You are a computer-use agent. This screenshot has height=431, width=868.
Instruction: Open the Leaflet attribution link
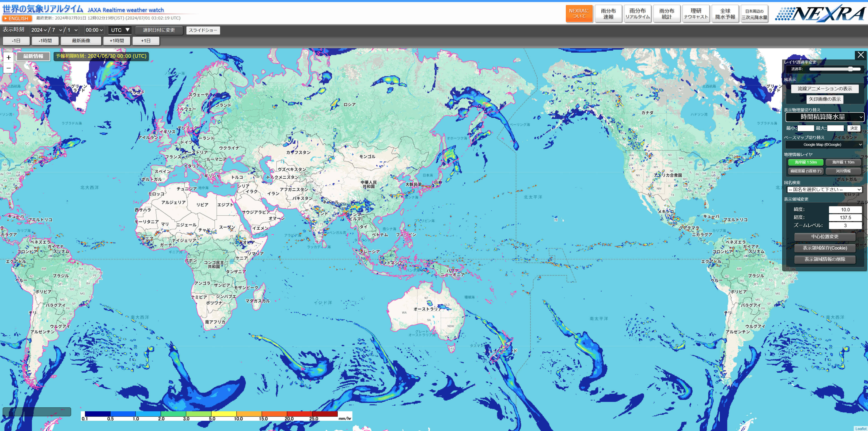pos(861,429)
